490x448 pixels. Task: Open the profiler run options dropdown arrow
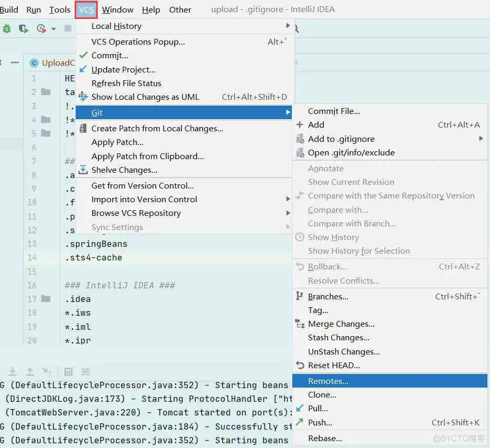click(53, 29)
